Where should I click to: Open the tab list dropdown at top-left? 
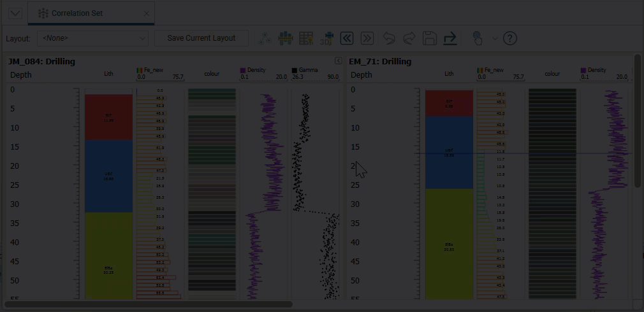pos(15,13)
